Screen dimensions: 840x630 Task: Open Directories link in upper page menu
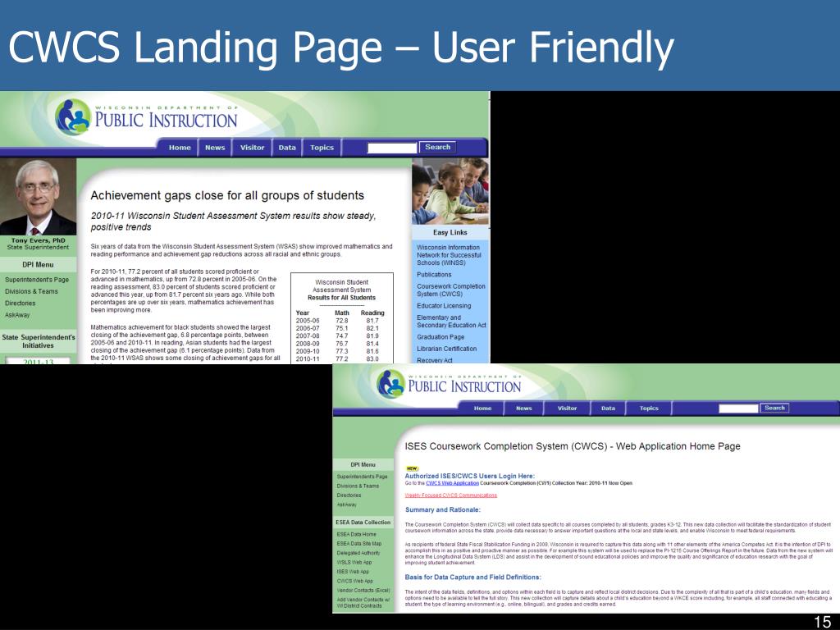(x=21, y=304)
